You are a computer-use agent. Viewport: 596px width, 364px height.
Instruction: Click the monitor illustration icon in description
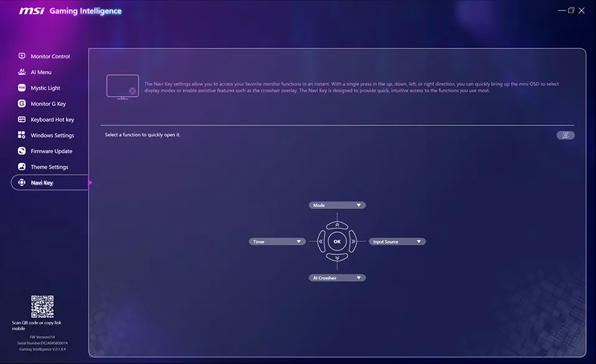point(123,86)
